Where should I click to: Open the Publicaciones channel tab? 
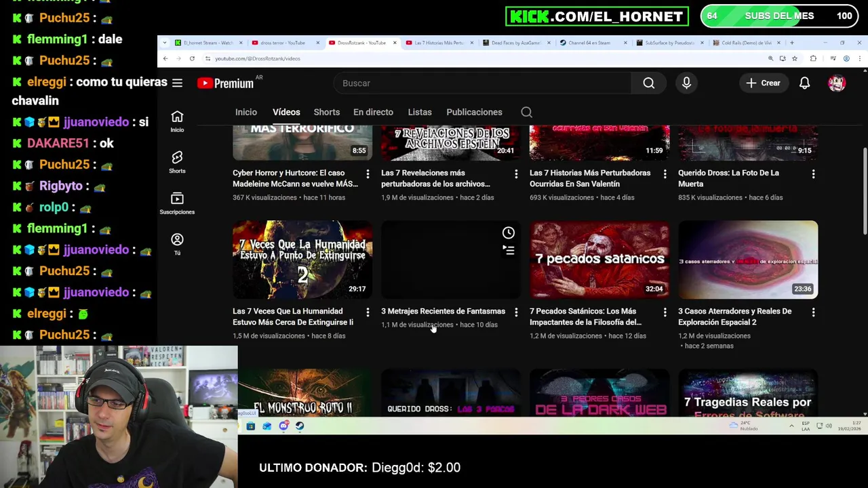pyautogui.click(x=474, y=112)
